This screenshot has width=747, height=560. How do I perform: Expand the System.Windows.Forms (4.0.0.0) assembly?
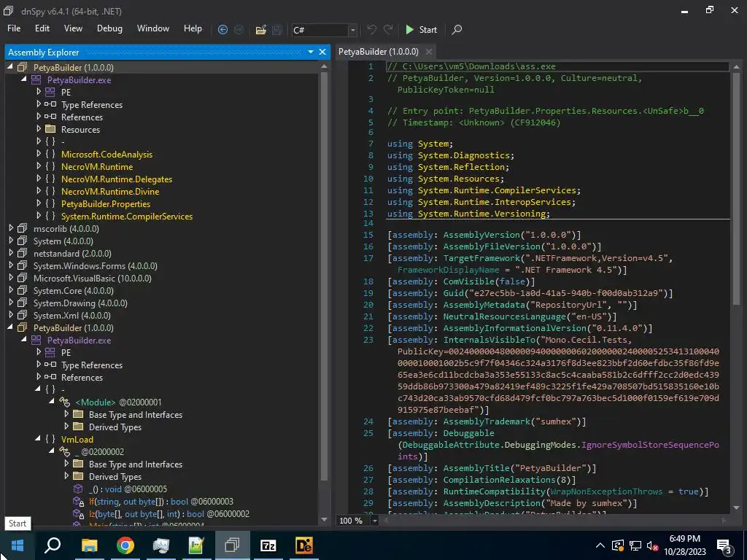pos(10,265)
